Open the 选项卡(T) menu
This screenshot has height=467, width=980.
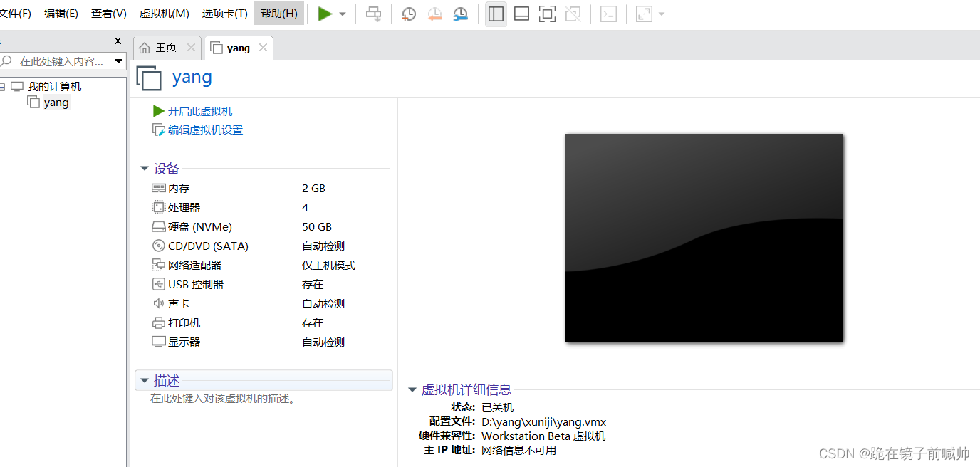(225, 14)
